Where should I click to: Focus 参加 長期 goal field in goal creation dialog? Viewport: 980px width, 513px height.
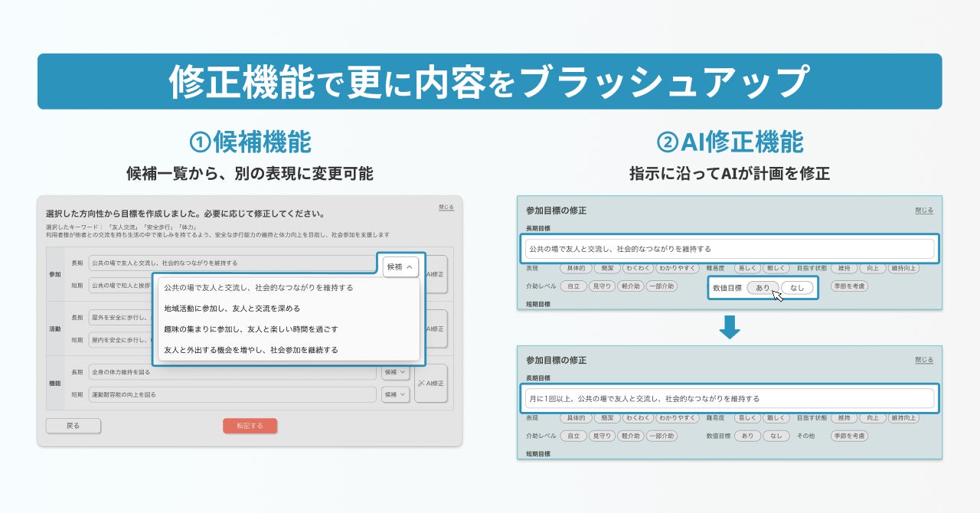pos(233,263)
